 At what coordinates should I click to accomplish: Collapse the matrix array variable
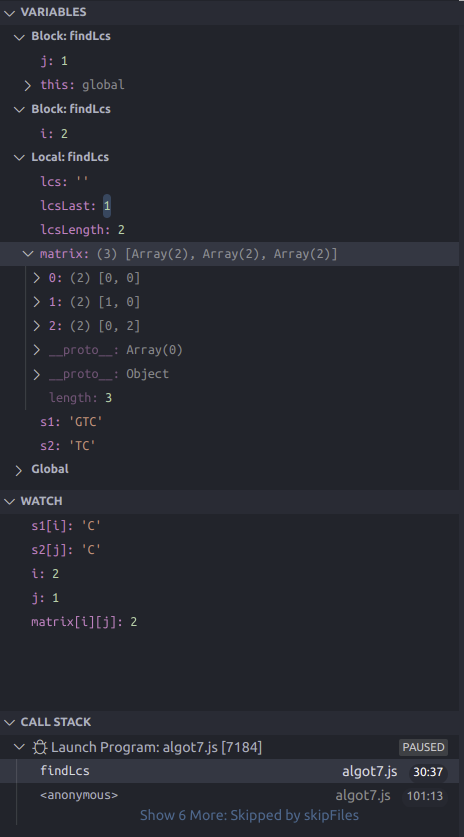(x=28, y=254)
